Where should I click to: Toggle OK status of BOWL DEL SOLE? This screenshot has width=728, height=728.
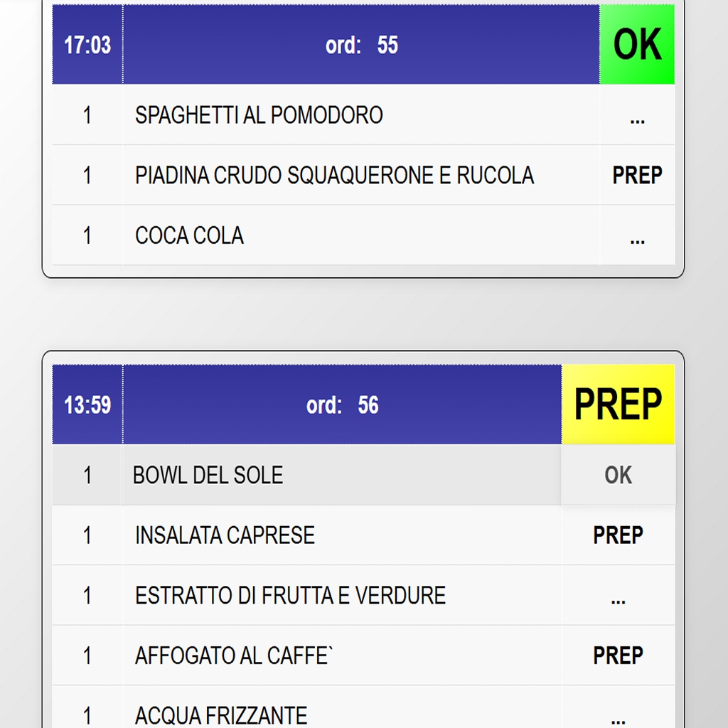[618, 475]
